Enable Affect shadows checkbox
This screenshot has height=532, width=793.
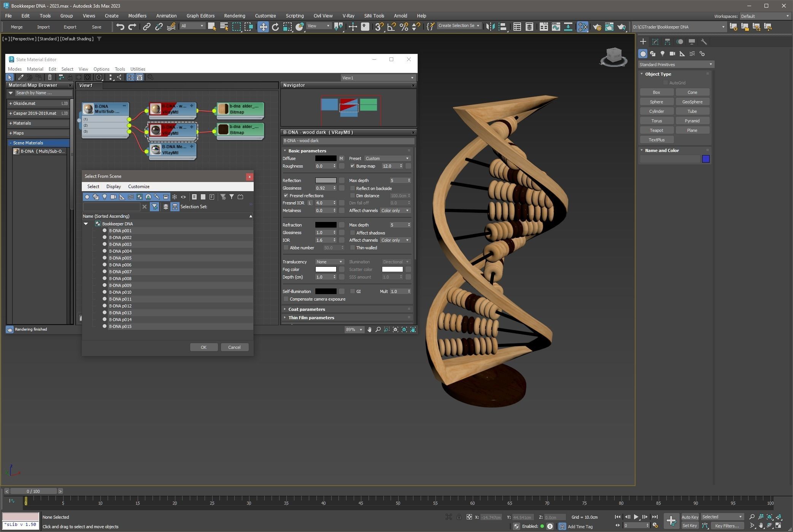point(352,233)
